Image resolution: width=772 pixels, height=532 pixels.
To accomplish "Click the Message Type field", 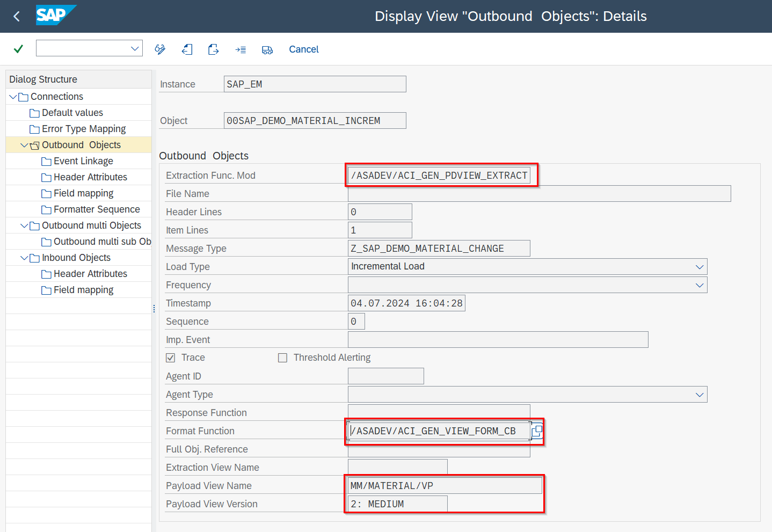I will [x=439, y=249].
